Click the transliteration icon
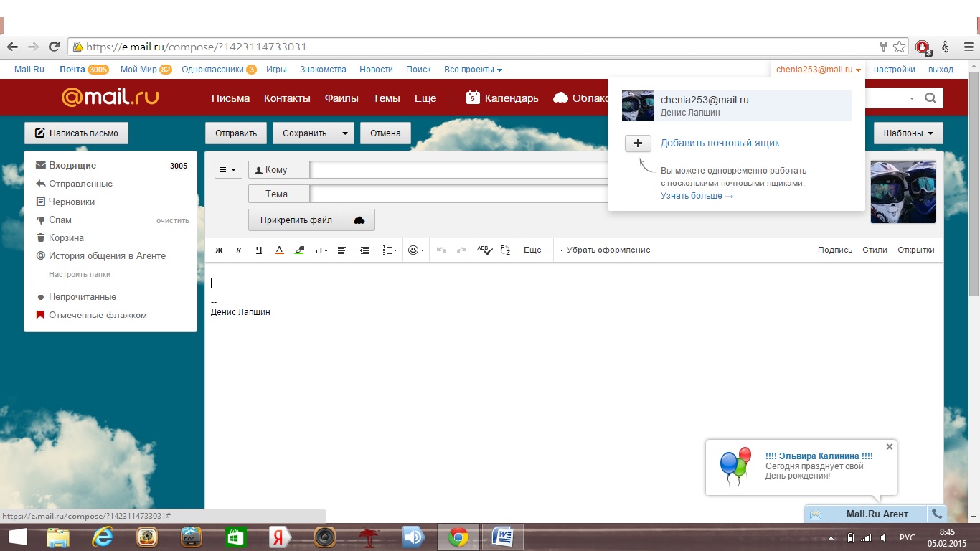 click(x=504, y=250)
